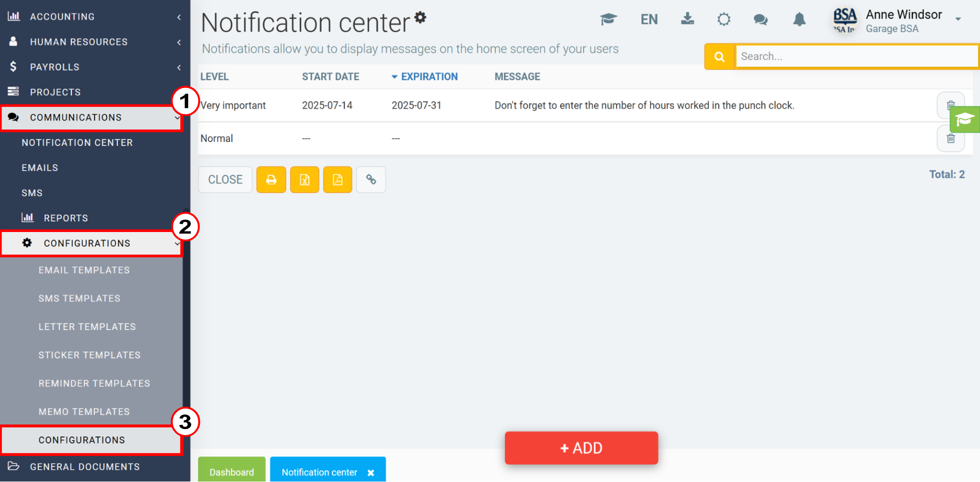The width and height of the screenshot is (980, 482).
Task: Open the print view for notifications
Action: click(271, 179)
